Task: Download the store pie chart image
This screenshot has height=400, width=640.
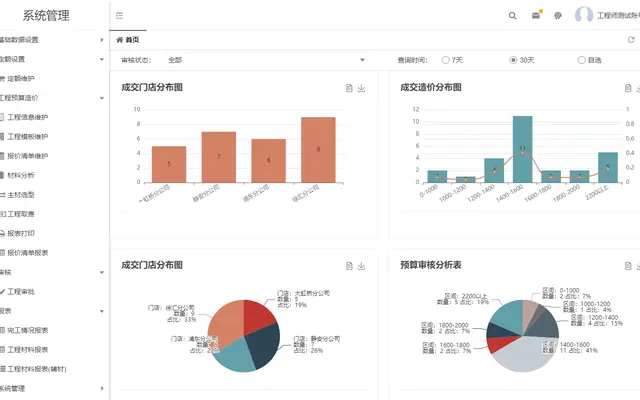Action: pos(361,266)
